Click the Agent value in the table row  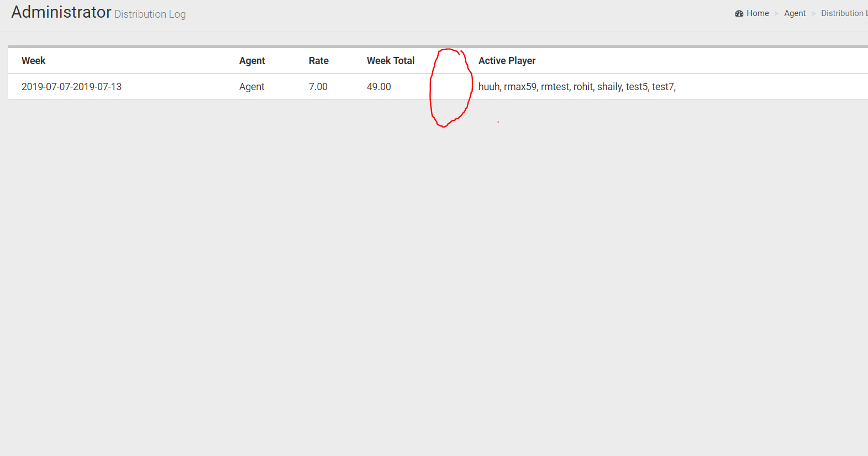[251, 87]
